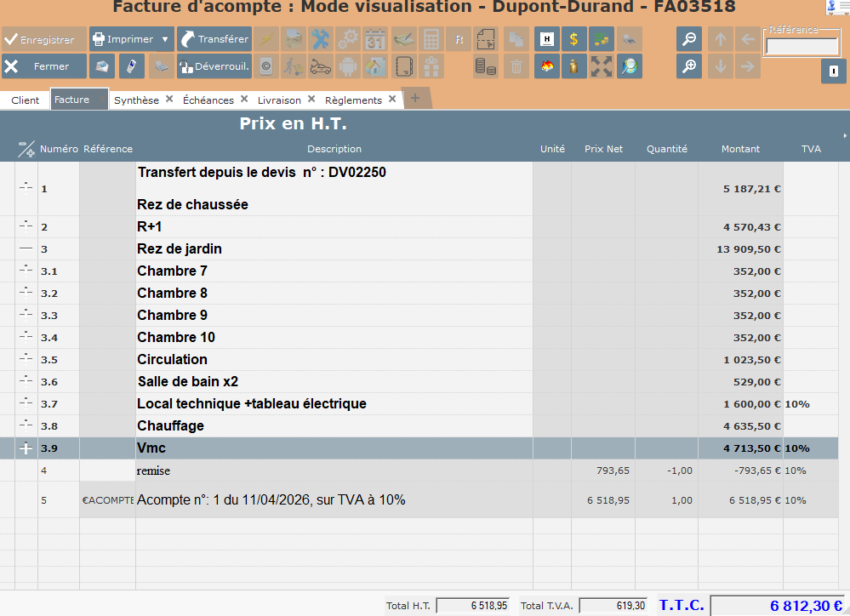Select the blue tools (wrench) icon
The width and height of the screenshot is (850, 616).
(319, 38)
